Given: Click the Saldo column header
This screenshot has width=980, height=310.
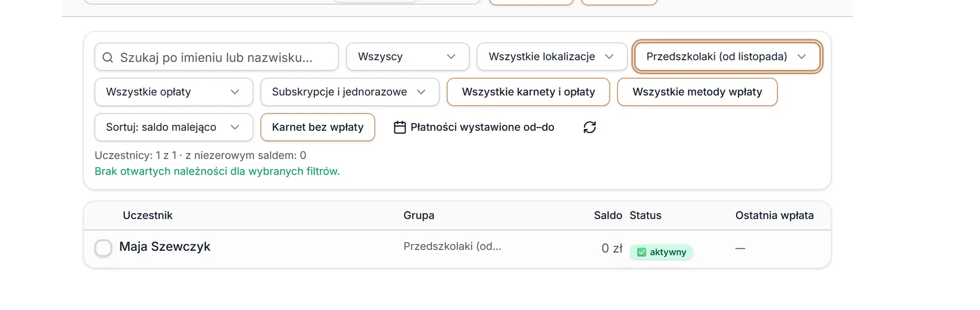Looking at the screenshot, I should pyautogui.click(x=608, y=216).
